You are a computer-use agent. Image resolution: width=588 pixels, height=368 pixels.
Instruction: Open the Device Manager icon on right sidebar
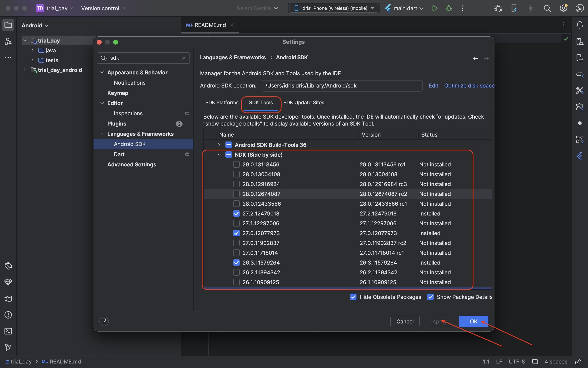click(x=580, y=41)
